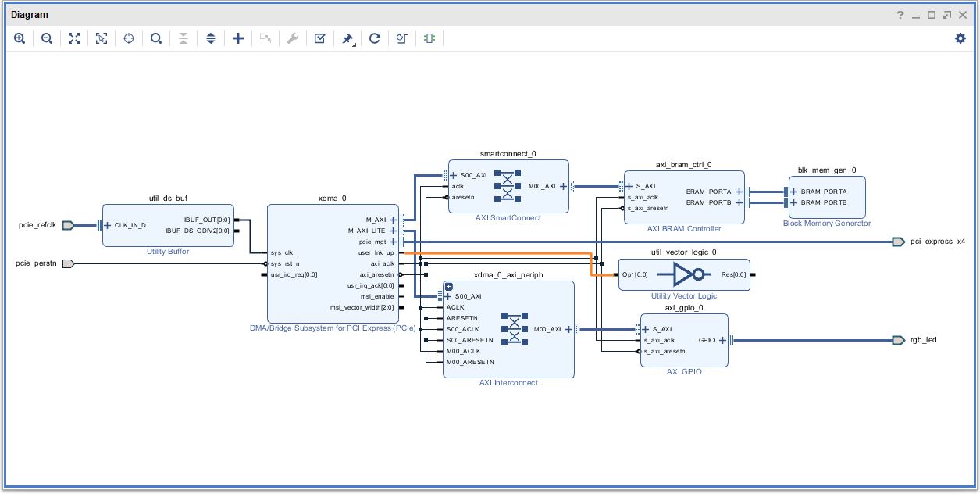Select the util_vector_logic_0 inverter block

click(684, 274)
